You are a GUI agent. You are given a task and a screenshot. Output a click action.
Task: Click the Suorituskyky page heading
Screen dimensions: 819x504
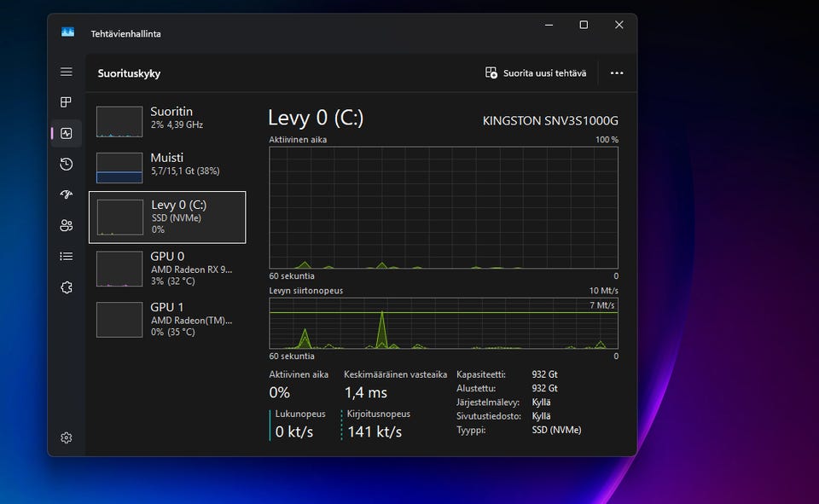(x=129, y=73)
